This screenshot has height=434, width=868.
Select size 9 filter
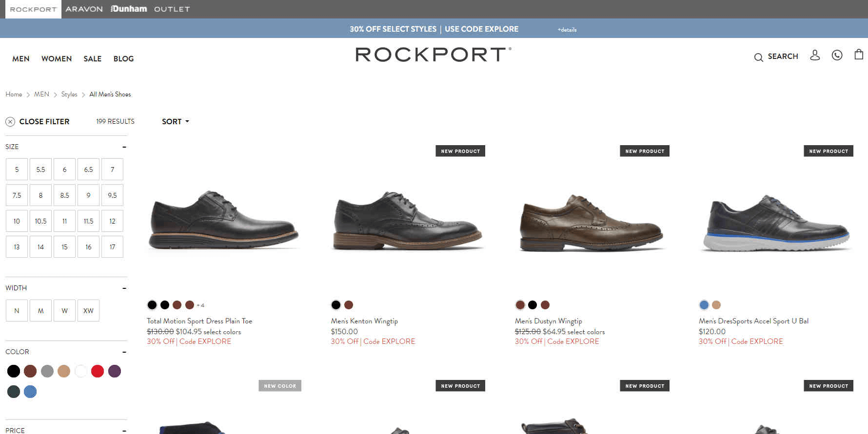[88, 195]
